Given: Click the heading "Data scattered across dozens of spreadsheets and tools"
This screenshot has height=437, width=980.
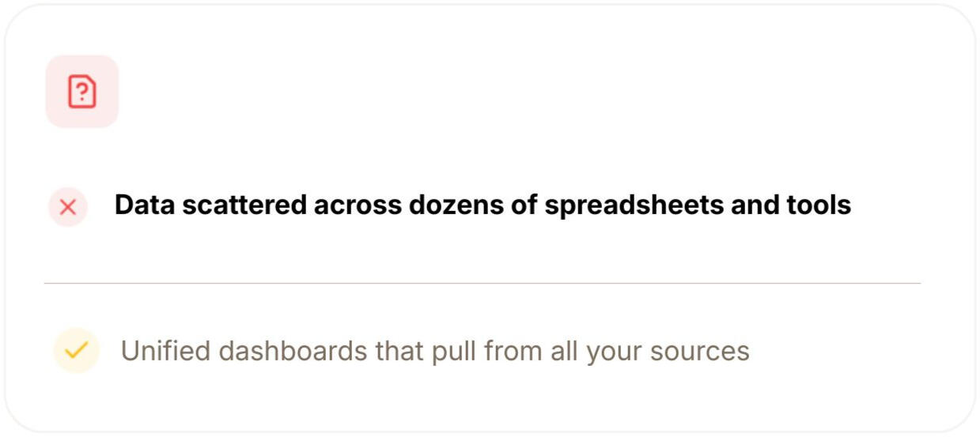Looking at the screenshot, I should pos(482,205).
